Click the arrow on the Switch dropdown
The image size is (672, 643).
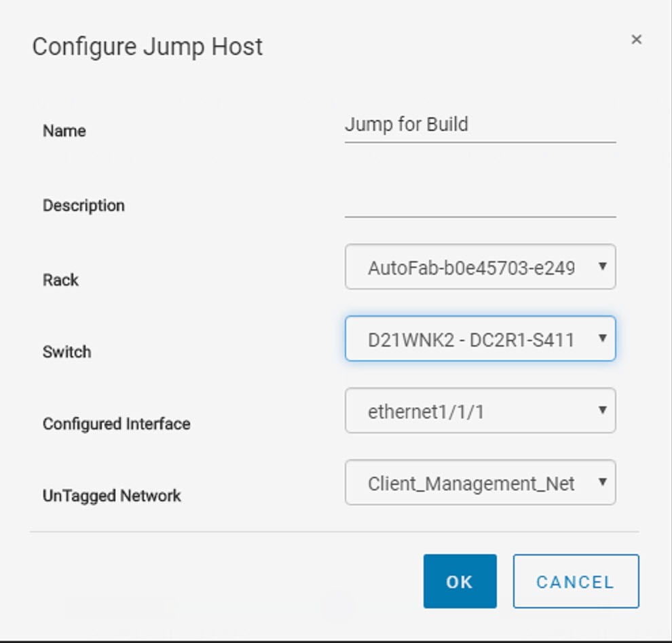602,338
